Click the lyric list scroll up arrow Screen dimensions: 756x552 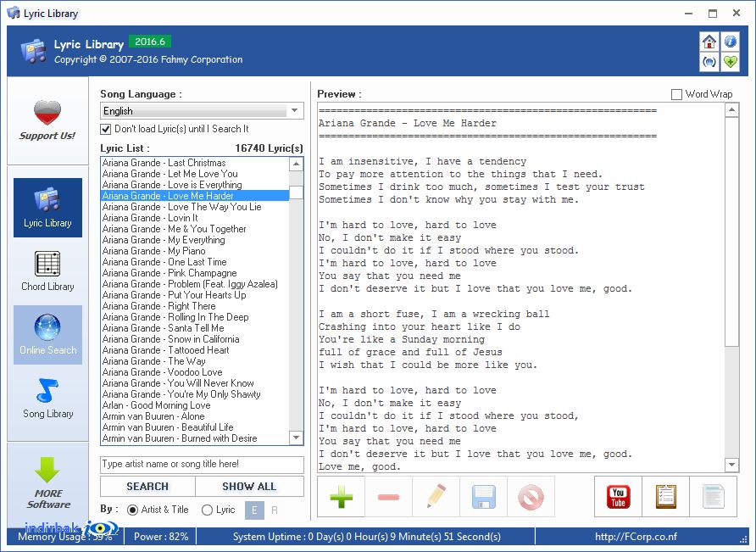pos(296,164)
